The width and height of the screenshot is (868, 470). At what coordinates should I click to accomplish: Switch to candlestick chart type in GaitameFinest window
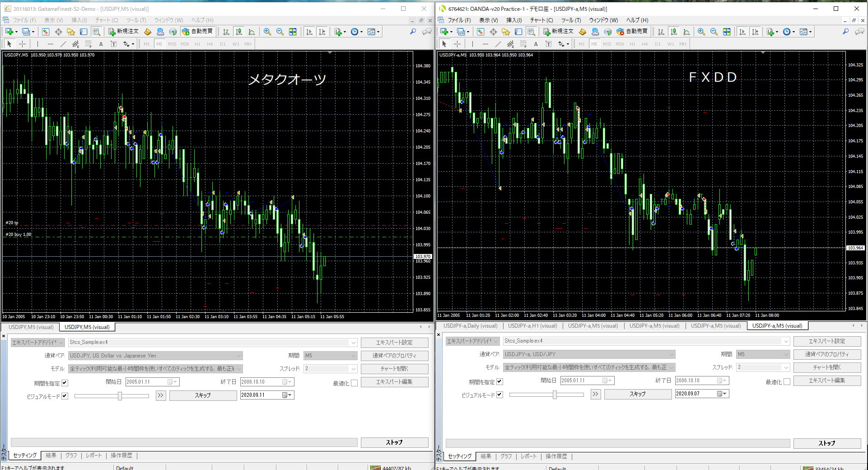point(239,32)
